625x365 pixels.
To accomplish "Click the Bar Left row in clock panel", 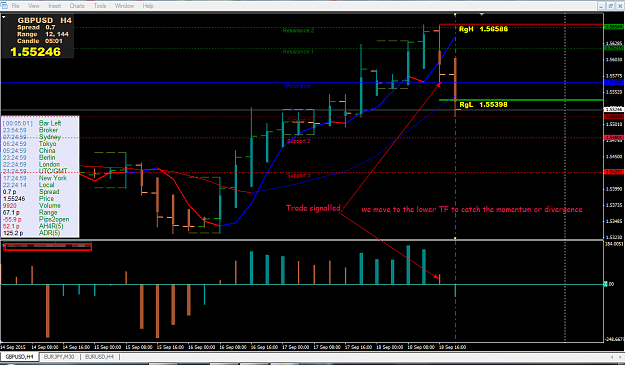I will click(32, 123).
